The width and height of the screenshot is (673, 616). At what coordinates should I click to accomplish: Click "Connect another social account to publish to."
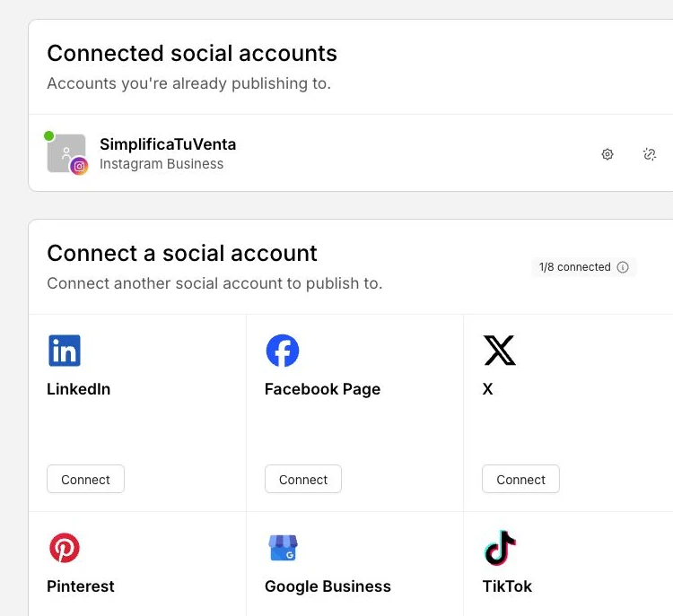point(214,283)
